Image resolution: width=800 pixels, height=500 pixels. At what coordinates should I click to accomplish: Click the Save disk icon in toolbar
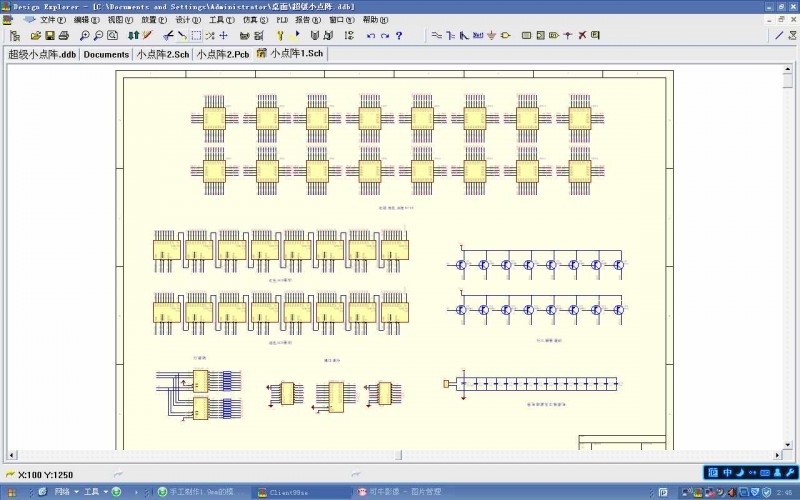(x=49, y=35)
